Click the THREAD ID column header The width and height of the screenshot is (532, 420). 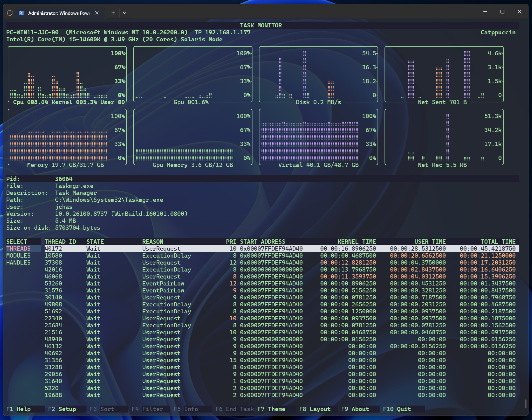point(60,242)
